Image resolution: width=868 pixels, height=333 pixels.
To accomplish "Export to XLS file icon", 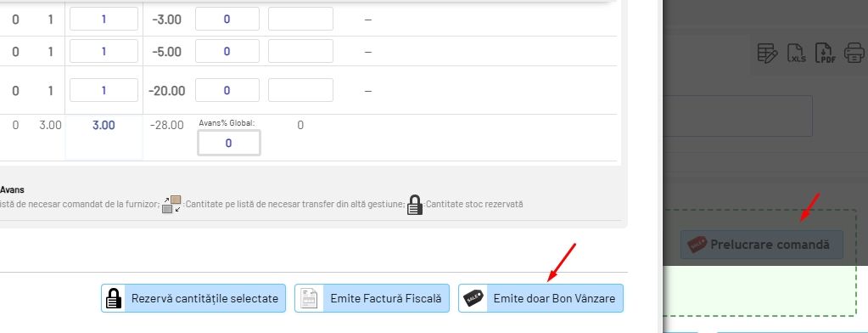I will (x=797, y=54).
